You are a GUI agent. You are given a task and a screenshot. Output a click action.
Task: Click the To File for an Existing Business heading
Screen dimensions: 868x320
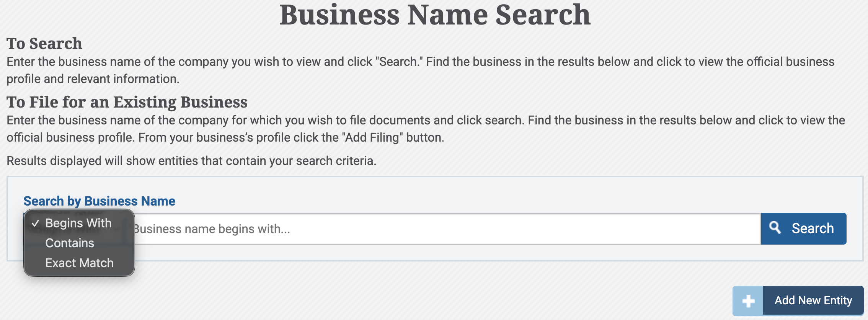click(x=127, y=102)
